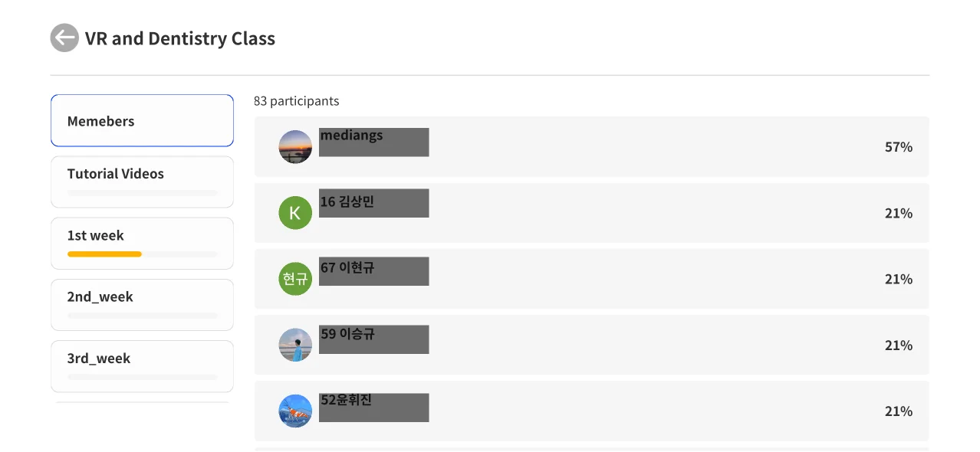Click the Tutorial Videos progress bar
The image size is (980, 452).
click(x=142, y=193)
